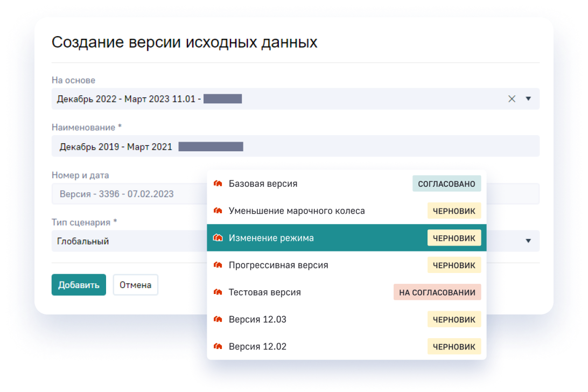
Task: Click the Отмена button
Action: click(x=135, y=285)
